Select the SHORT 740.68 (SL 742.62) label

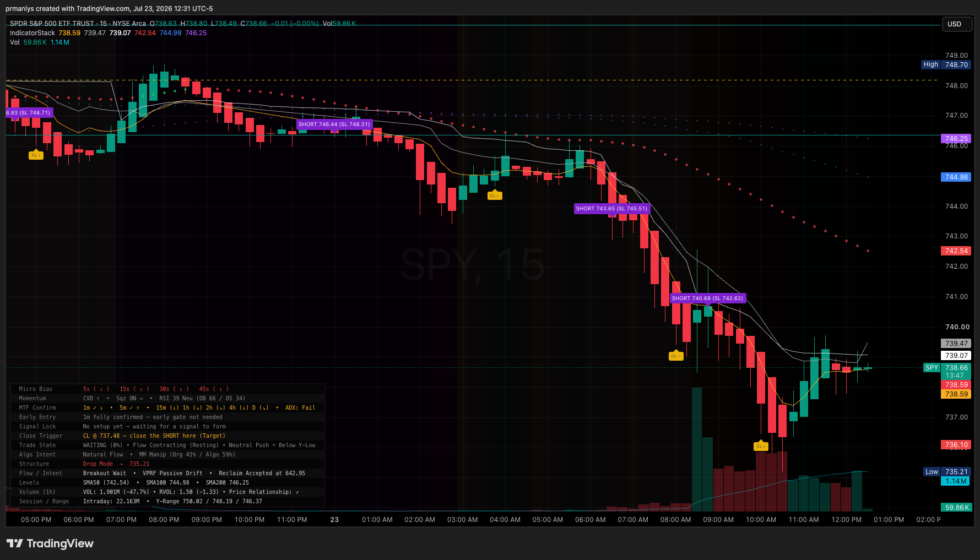(x=708, y=298)
